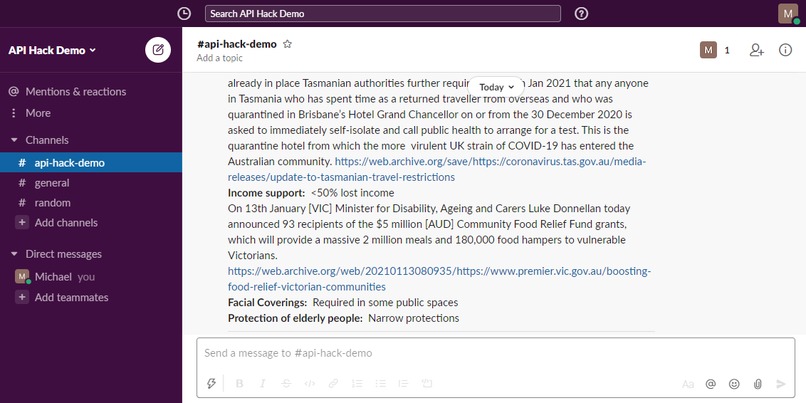Click the #api-hack-demo channel title

tap(237, 44)
